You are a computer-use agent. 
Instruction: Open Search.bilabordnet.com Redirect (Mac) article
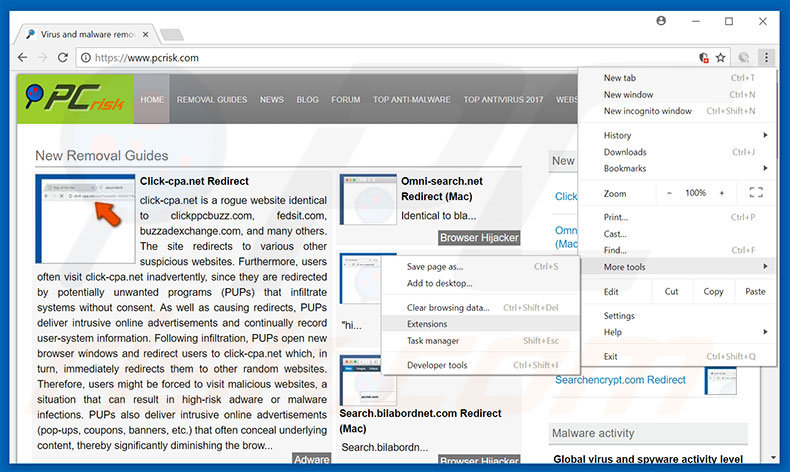tap(420, 421)
